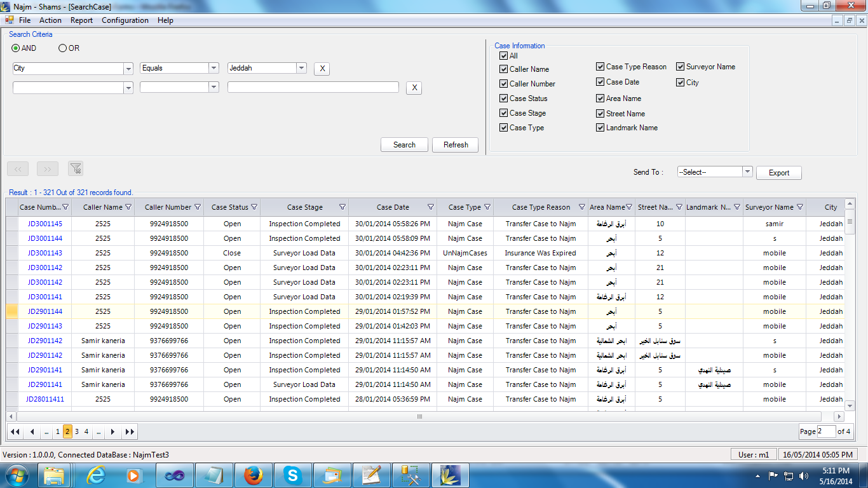Screen dimensions: 868x488
Task: Open the Jeddah value dropdown
Action: [x=302, y=69]
